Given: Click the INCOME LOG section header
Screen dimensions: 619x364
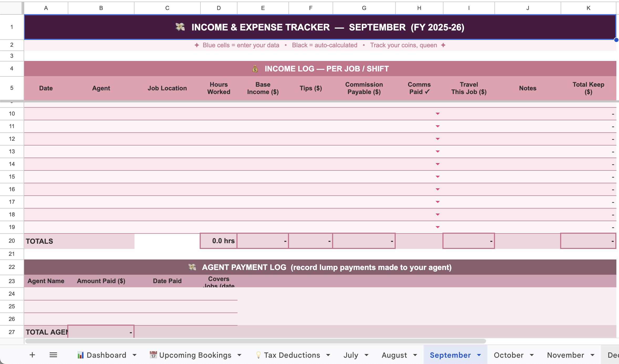Looking at the screenshot, I should 320,69.
